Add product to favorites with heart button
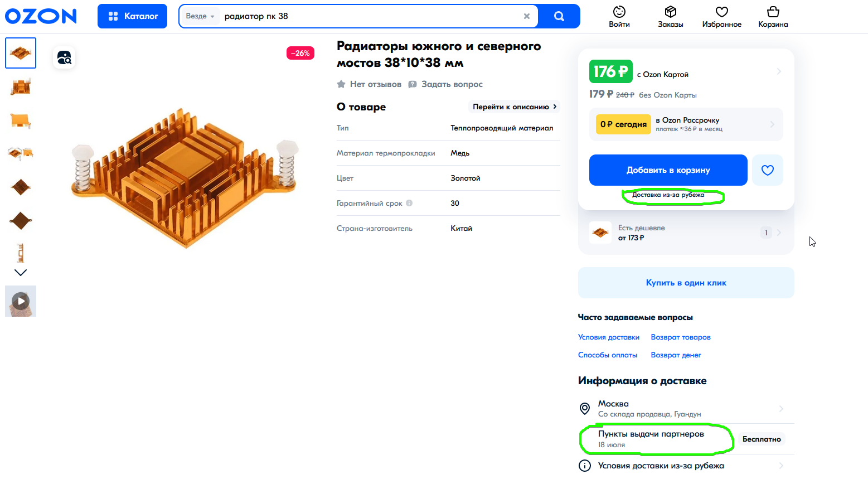The image size is (868, 479). coord(767,170)
